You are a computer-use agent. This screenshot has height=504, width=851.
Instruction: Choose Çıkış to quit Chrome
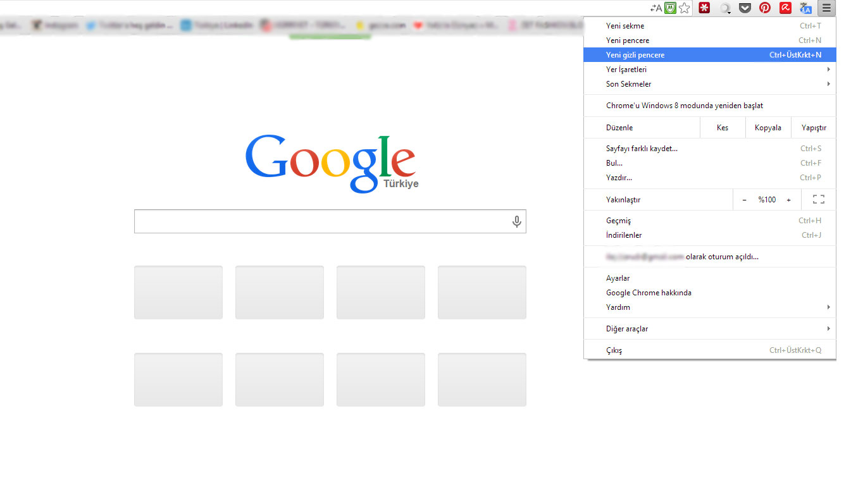tap(710, 350)
